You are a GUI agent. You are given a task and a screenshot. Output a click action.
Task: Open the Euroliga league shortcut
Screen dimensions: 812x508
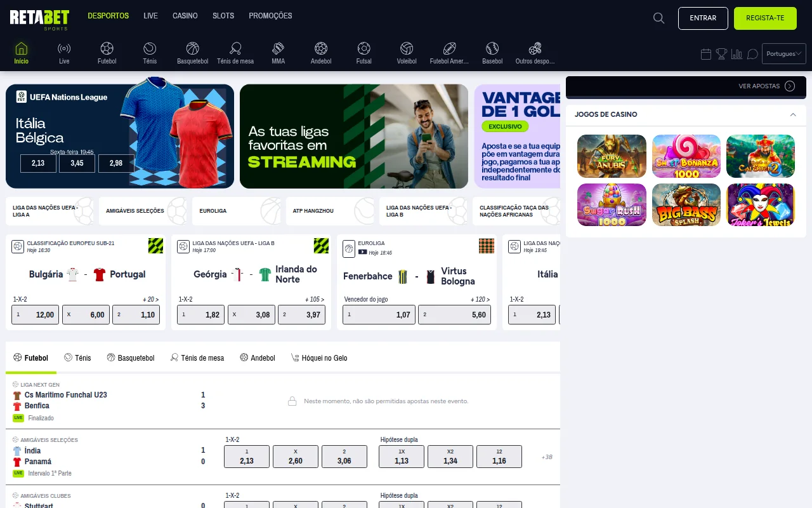237,211
